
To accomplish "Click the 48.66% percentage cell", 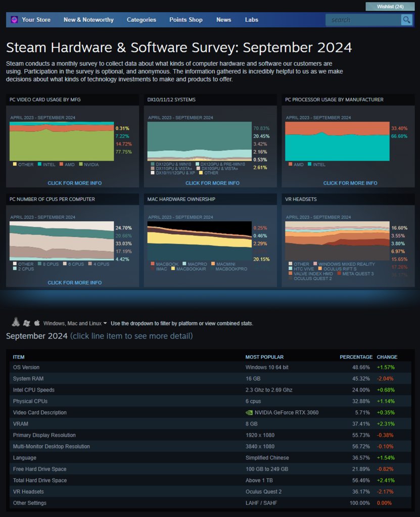I will tap(361, 367).
